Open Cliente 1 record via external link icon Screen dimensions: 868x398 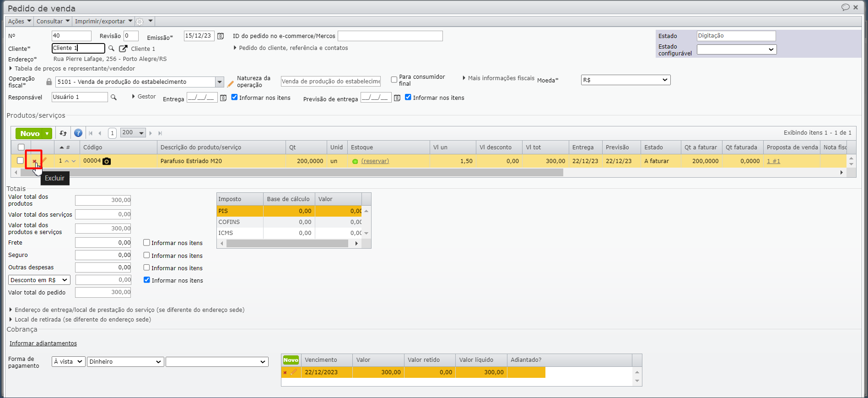123,49
